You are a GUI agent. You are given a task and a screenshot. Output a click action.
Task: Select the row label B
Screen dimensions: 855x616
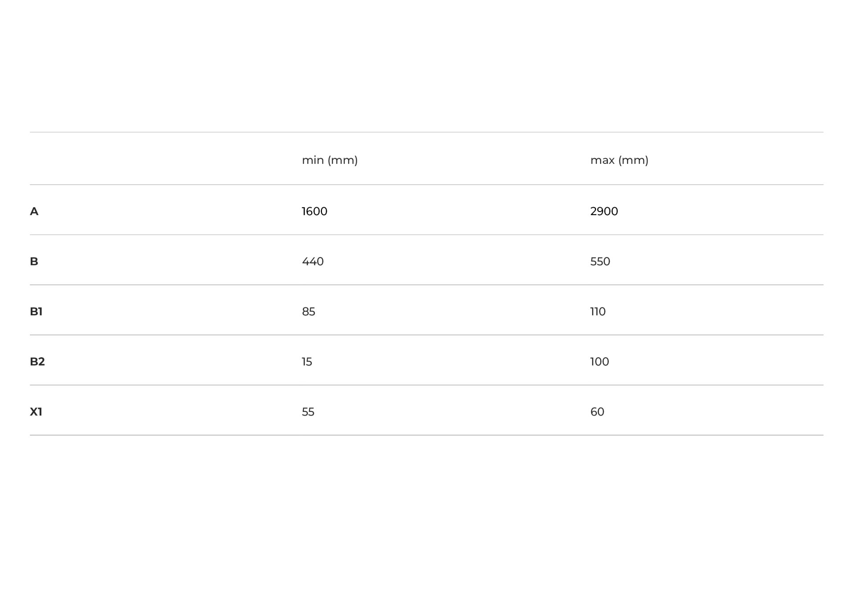(34, 261)
